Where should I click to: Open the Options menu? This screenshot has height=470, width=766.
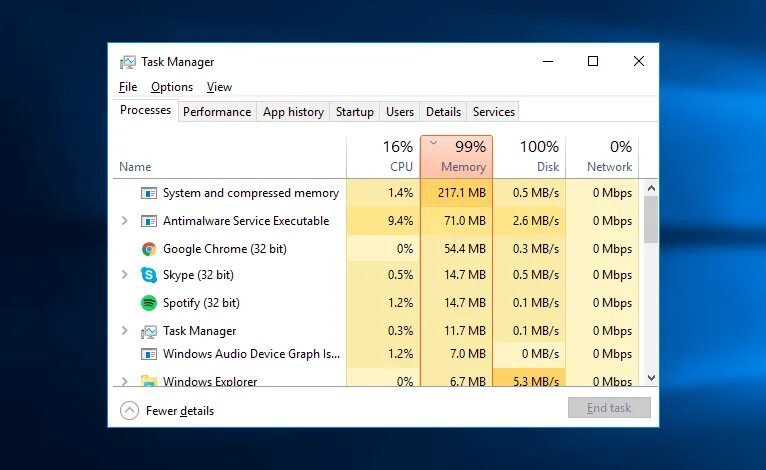click(172, 87)
